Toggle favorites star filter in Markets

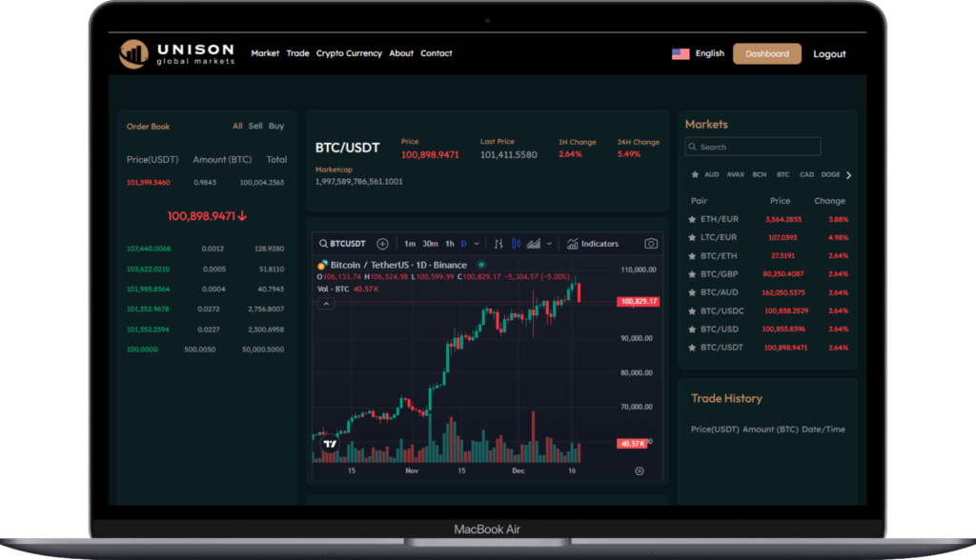tap(693, 175)
